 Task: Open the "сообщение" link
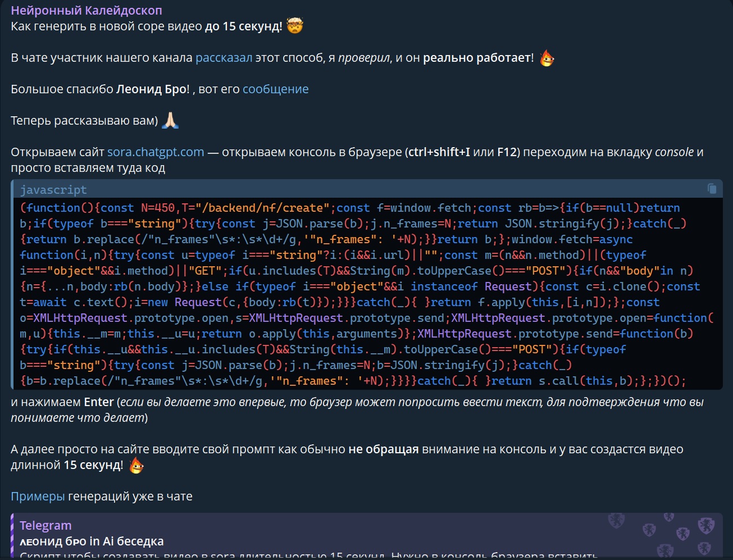tap(276, 89)
